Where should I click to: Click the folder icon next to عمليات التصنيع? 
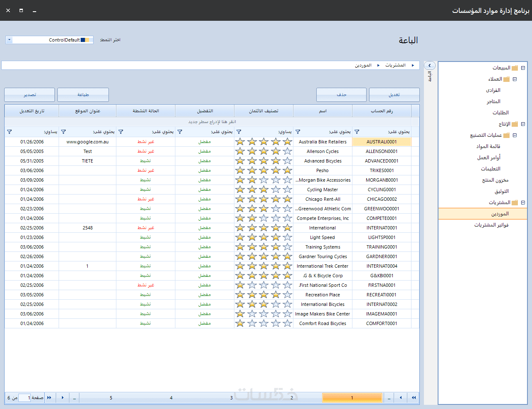(x=506, y=135)
